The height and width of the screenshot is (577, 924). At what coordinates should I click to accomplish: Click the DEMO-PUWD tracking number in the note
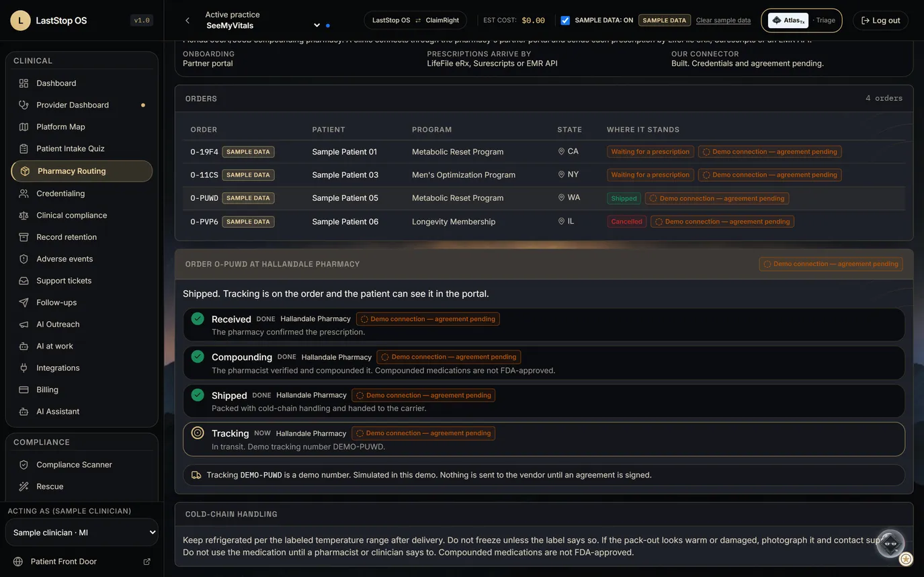point(261,475)
